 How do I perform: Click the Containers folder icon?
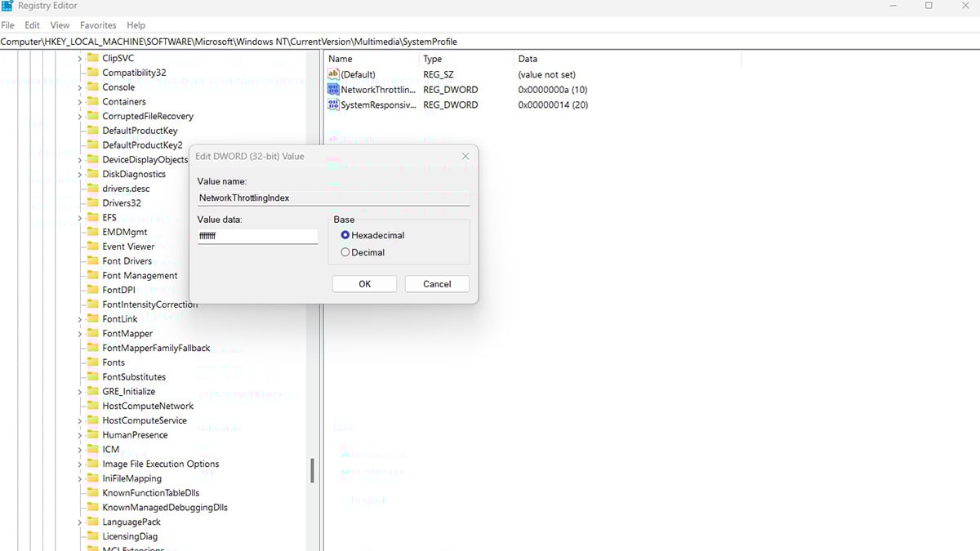pos(92,102)
